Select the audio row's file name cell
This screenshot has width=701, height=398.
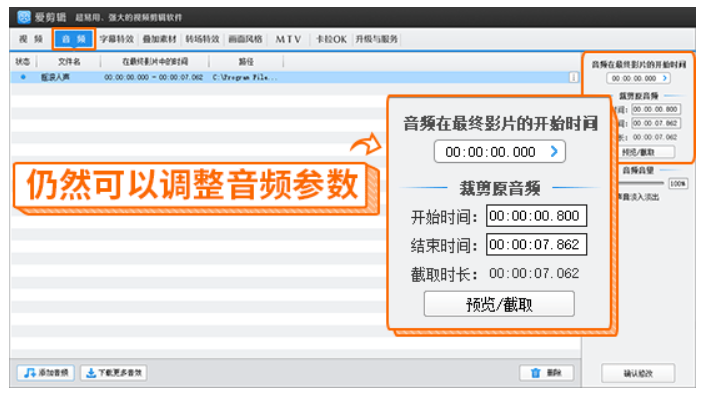[x=55, y=77]
